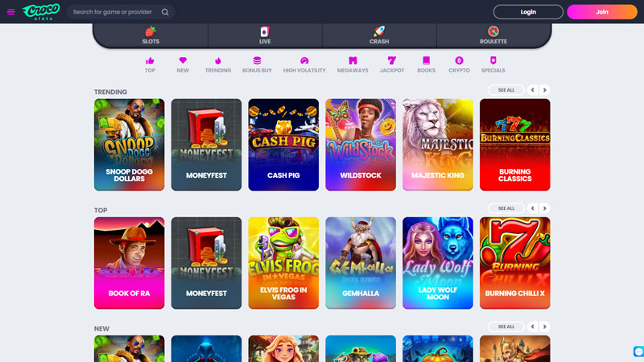Click the game search field
This screenshot has width=644, height=362.
pyautogui.click(x=121, y=12)
